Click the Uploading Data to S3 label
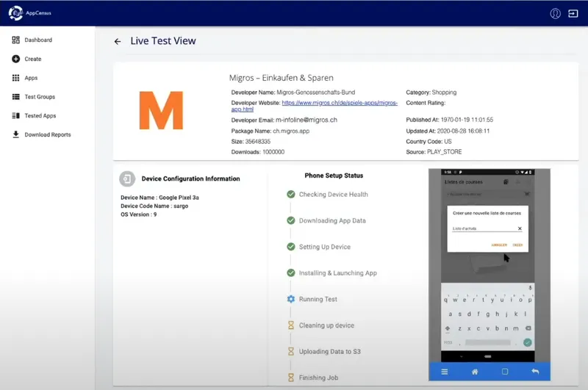This screenshot has width=588, height=390. coord(329,351)
